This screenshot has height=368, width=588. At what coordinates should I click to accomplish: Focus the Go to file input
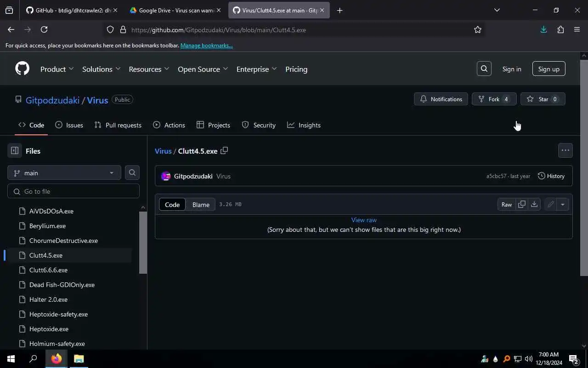click(73, 191)
